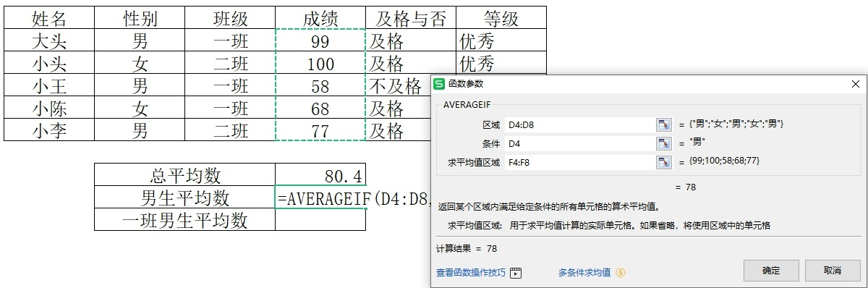Click the range selector icon for 求平均值区域 field
Image resolution: width=868 pixels, height=288 pixels.
[x=663, y=162]
